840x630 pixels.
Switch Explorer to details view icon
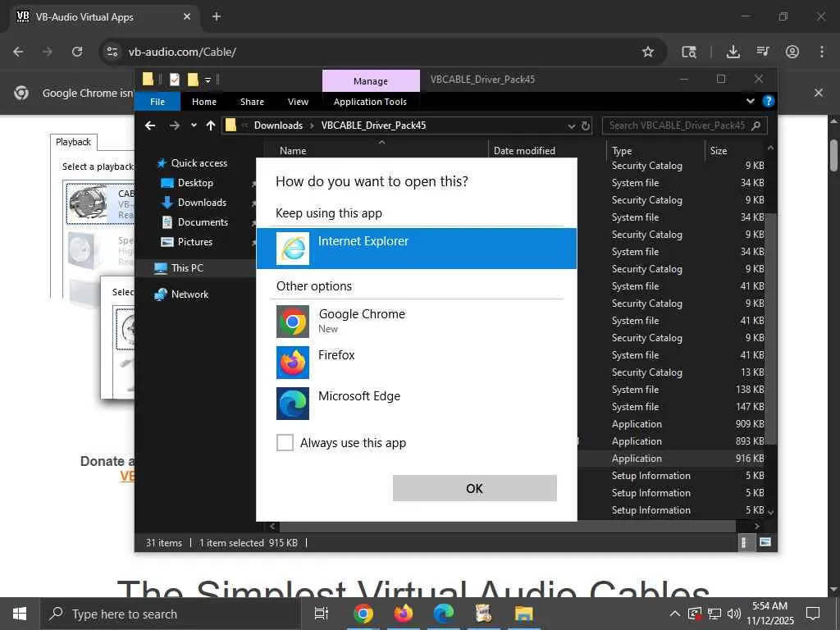point(743,542)
